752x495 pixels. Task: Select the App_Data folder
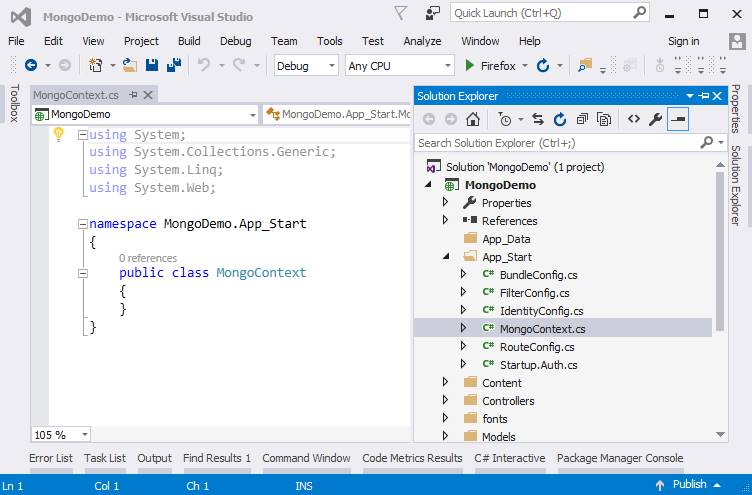(506, 239)
